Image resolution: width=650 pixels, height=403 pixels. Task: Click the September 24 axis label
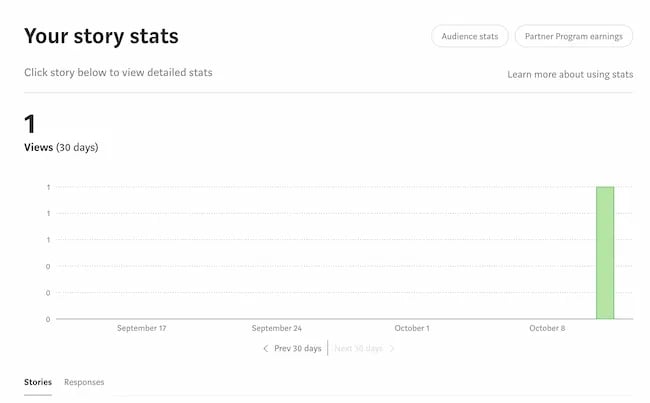pyautogui.click(x=277, y=328)
